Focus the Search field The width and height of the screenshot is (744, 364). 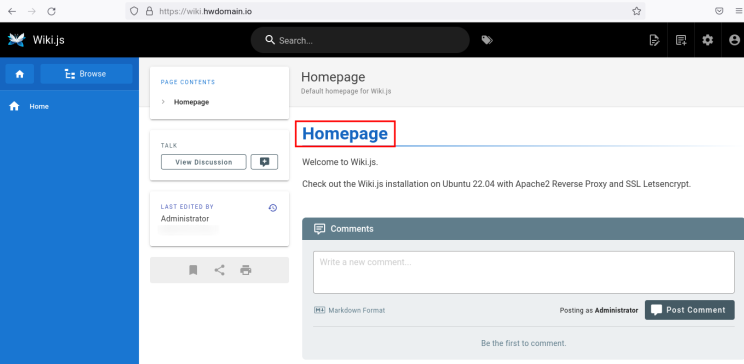[x=360, y=40]
